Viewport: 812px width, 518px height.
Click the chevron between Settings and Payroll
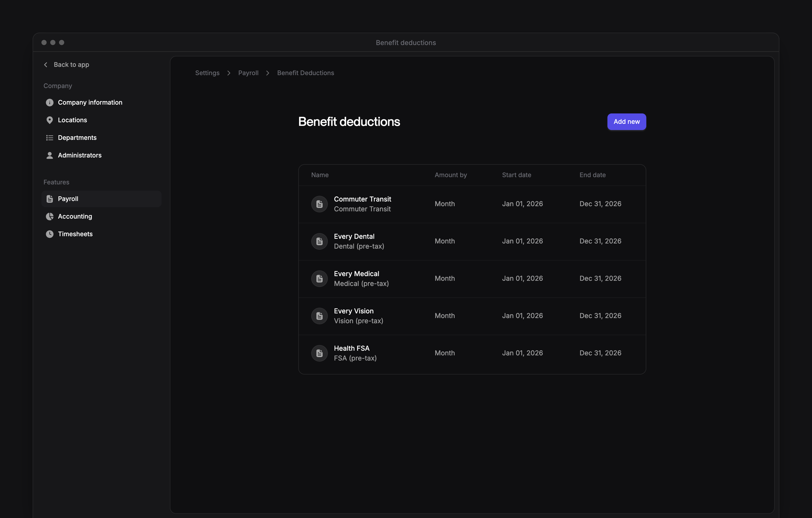click(x=229, y=73)
